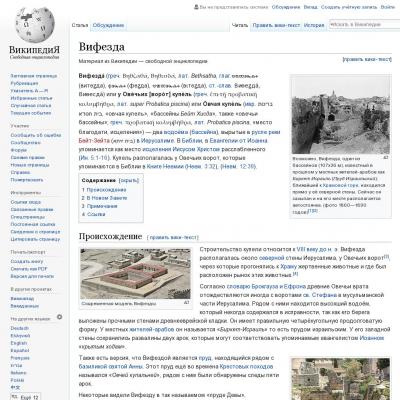400x400 pixels.
Task: Open the 'Случайная статья' sidebar link
Action: tap(31, 106)
